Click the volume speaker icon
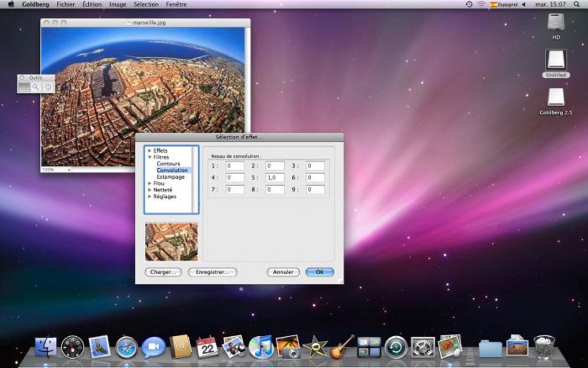588x368 pixels. click(x=524, y=5)
